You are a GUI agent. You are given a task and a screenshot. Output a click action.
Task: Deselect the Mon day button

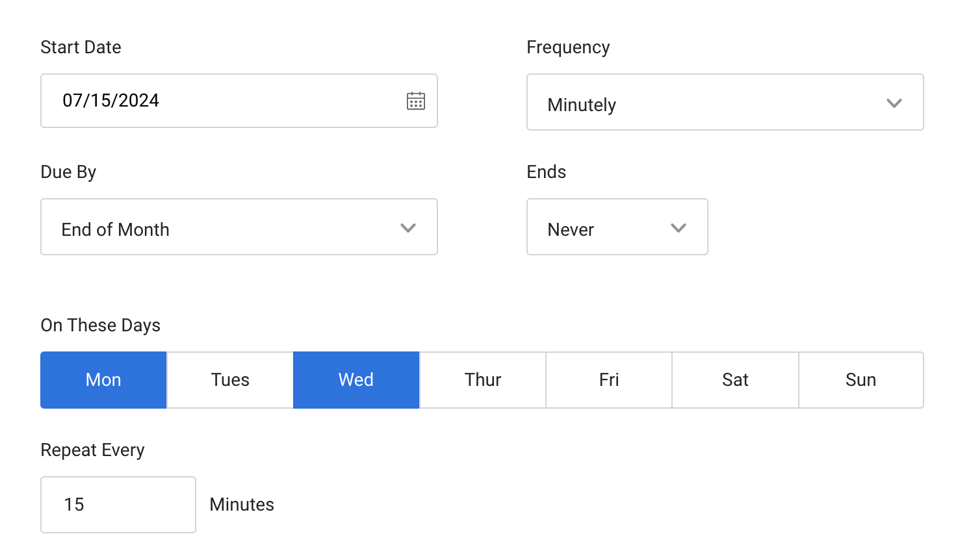point(103,380)
